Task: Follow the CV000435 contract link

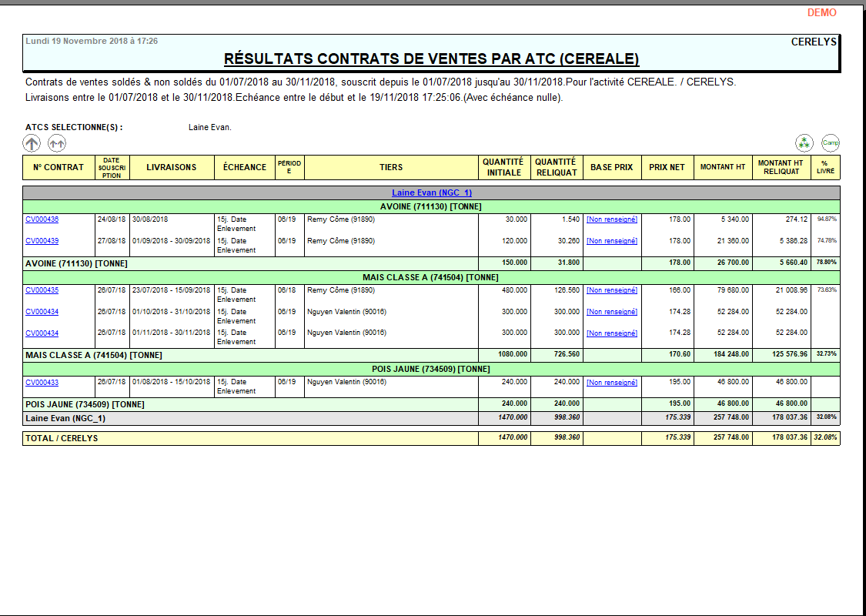Action: 42,290
